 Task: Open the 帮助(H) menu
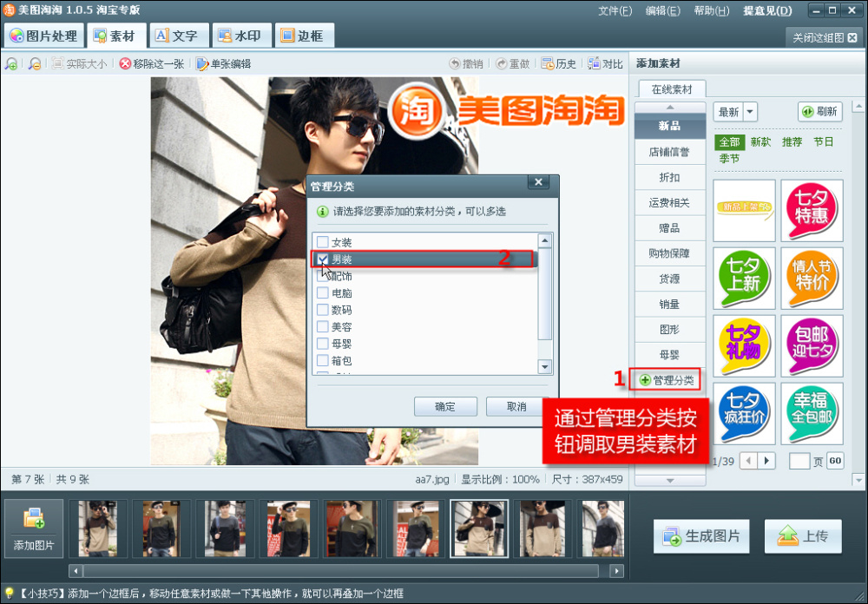[712, 11]
